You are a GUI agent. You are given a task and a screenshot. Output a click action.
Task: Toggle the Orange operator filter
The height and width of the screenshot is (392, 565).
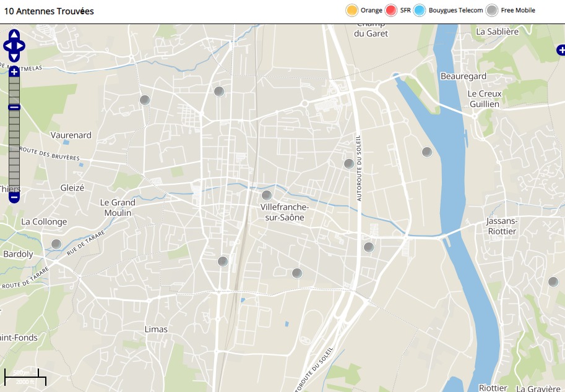pyautogui.click(x=352, y=11)
